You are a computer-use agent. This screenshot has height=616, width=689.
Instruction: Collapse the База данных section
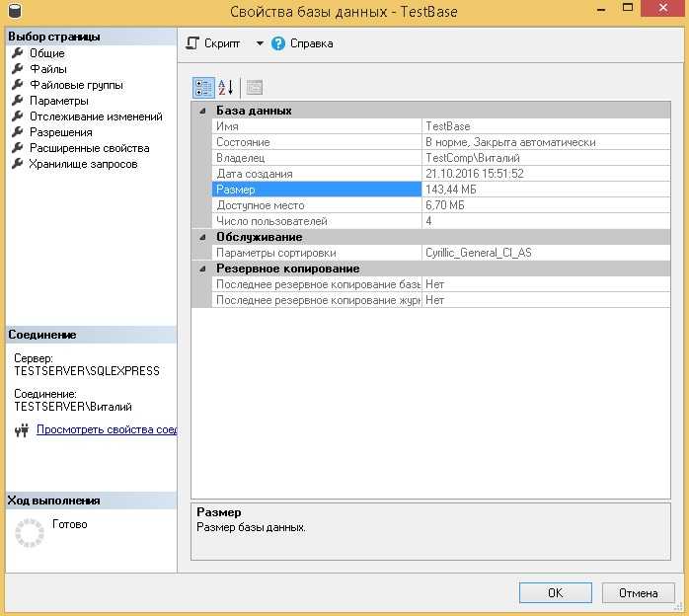[202, 111]
